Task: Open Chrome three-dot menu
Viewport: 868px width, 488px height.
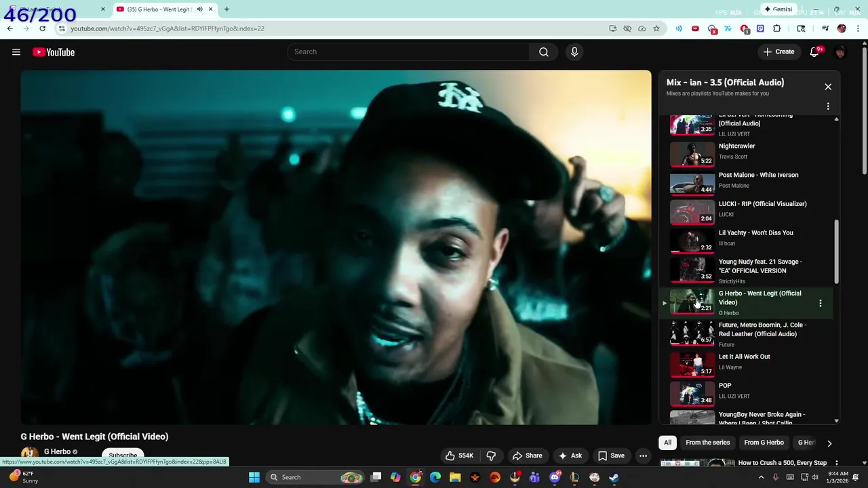Action: (x=859, y=28)
